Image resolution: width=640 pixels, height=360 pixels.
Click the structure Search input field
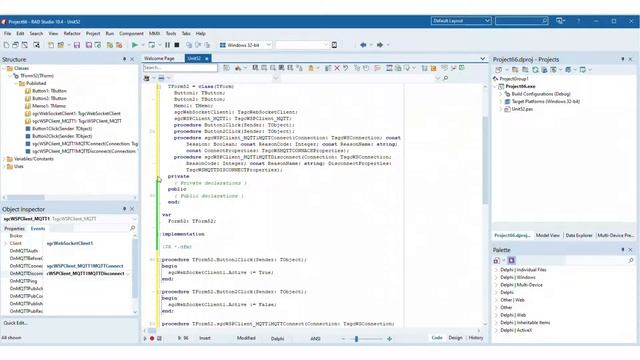pyautogui.click(x=180, y=68)
